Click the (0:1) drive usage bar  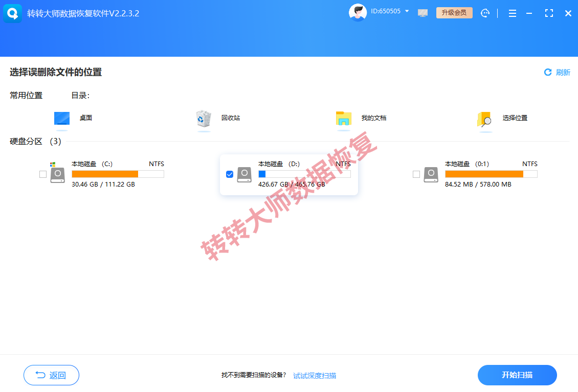click(x=491, y=174)
